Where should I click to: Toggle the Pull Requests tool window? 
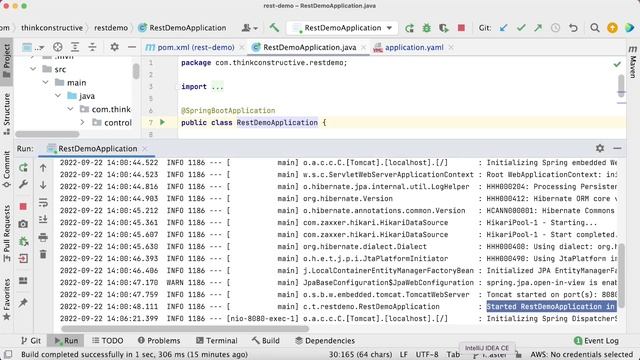(x=7, y=233)
